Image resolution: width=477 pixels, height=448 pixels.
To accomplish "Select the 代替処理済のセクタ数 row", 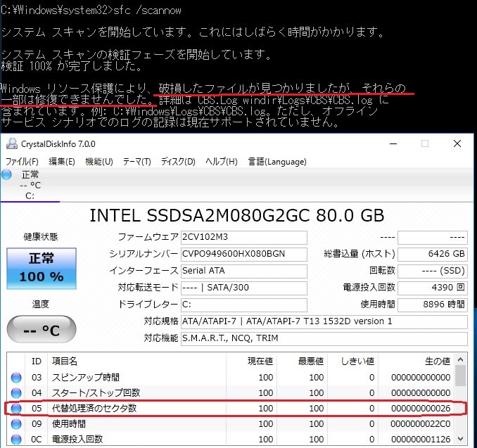I will (231, 408).
